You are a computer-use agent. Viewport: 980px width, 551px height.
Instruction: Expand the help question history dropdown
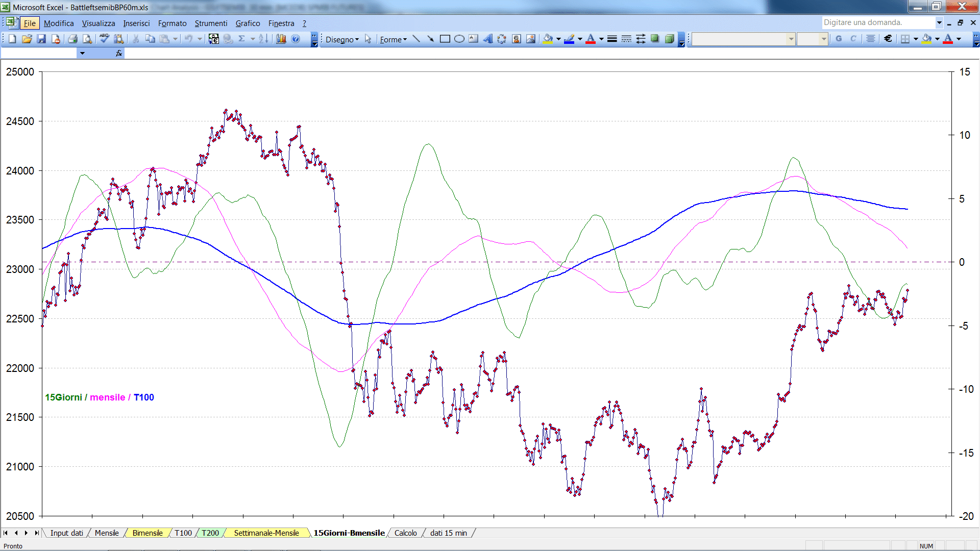coord(939,22)
